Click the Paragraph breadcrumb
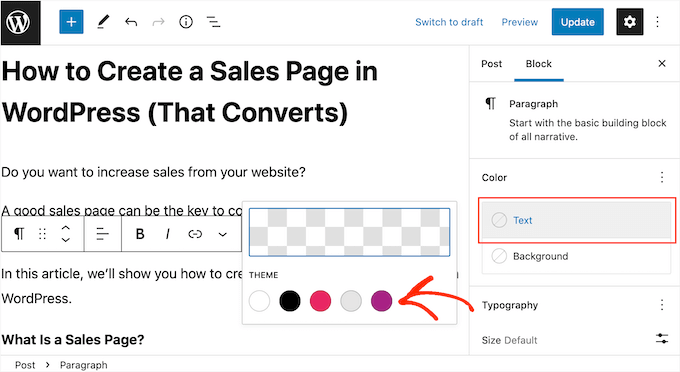 click(x=84, y=365)
